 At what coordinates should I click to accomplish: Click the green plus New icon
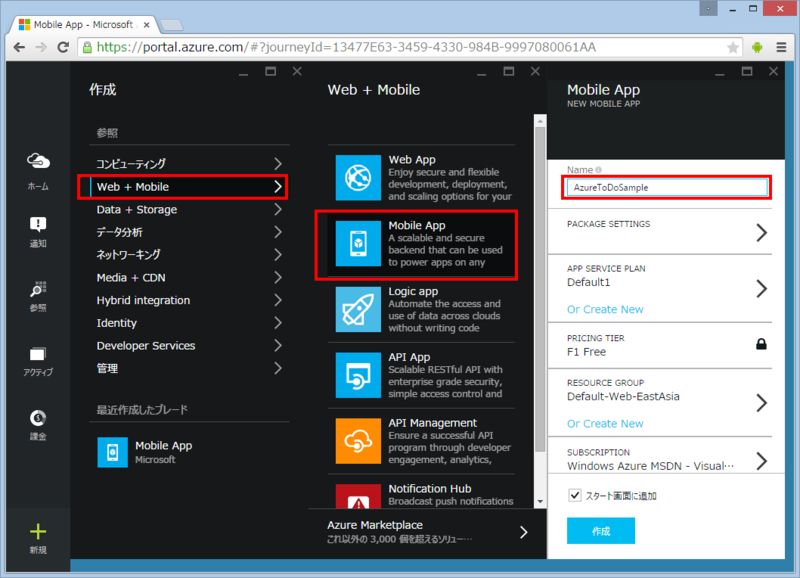coord(38,532)
